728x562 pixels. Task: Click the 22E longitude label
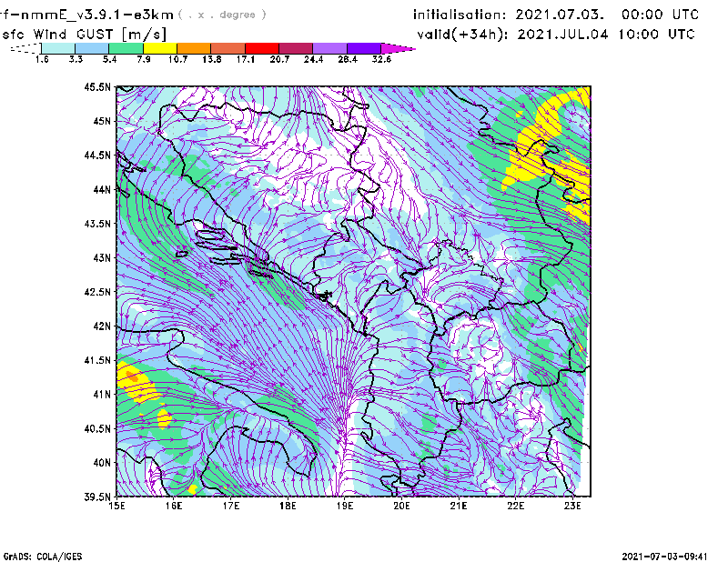516,506
